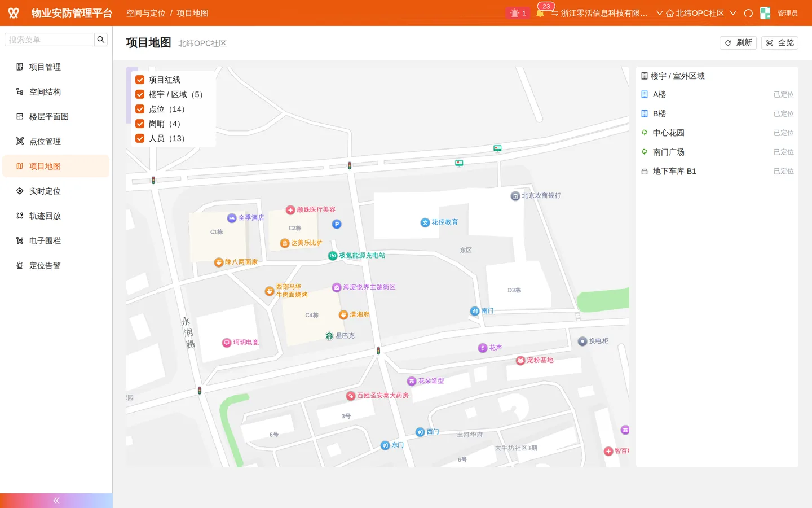Click the platform logo icon in header
The width and height of the screenshot is (812, 508).
click(14, 13)
